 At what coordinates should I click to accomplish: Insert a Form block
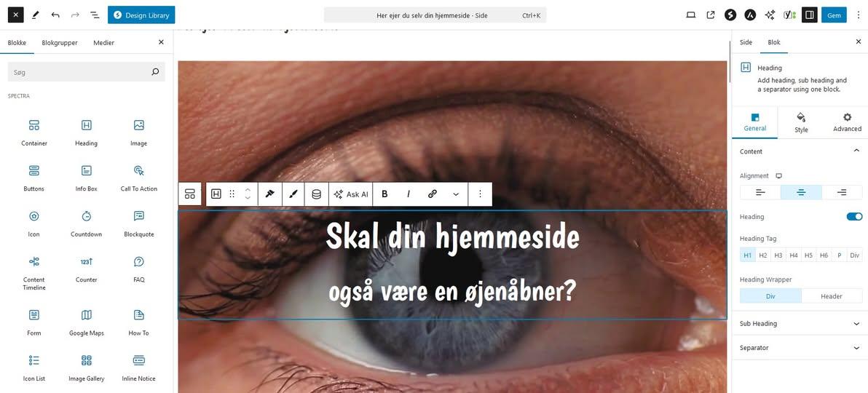(x=34, y=322)
